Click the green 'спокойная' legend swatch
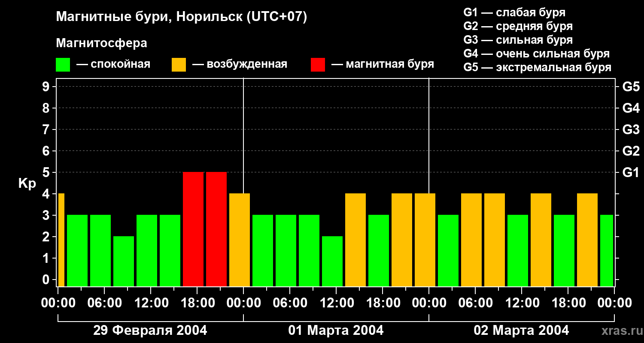This screenshot has width=644, height=343. point(63,65)
